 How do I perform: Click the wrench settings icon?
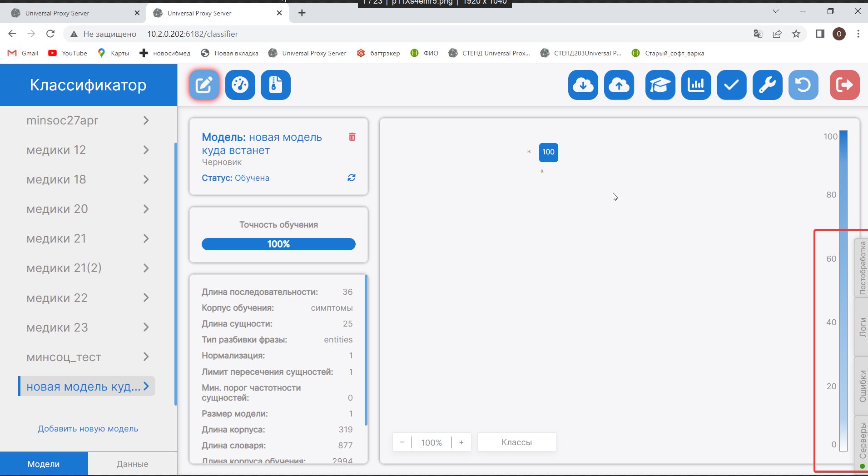(x=767, y=85)
